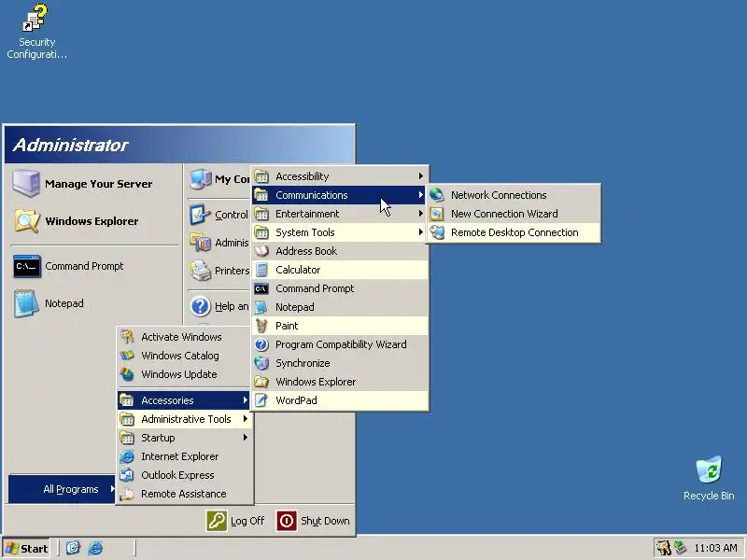Screen dimensions: 747x560
Task: Click the All Programs button
Action: (x=62, y=489)
